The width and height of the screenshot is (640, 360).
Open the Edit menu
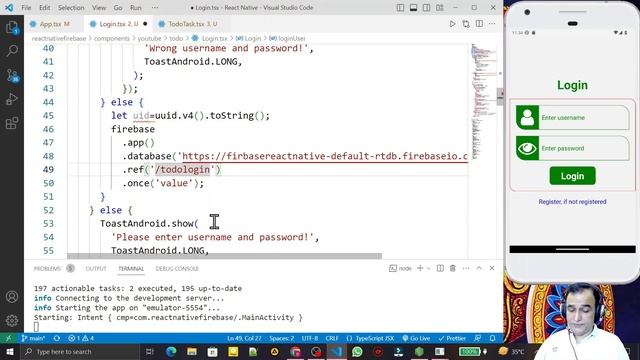(44, 8)
